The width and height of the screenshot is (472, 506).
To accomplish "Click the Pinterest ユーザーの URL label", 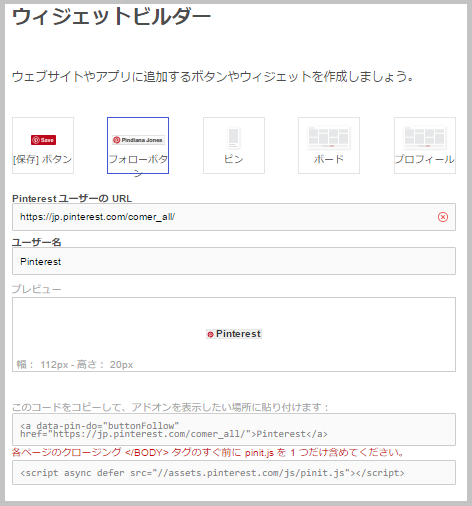I will pyautogui.click(x=72, y=198).
